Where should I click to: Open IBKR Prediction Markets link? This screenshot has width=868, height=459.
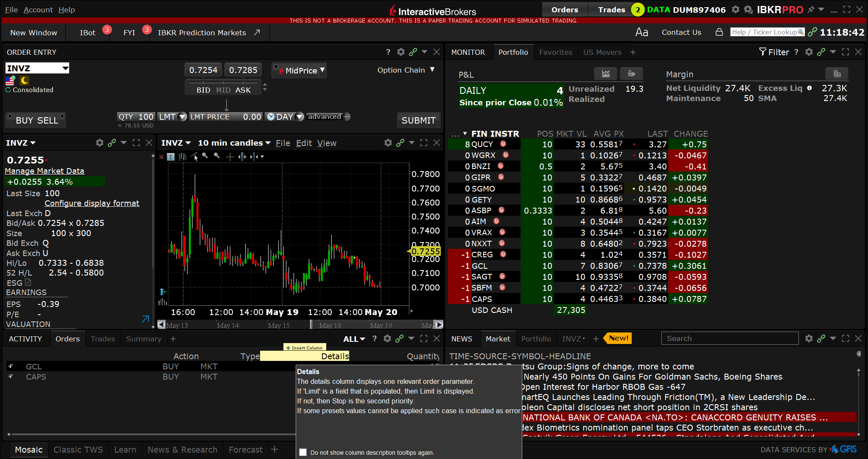pyautogui.click(x=209, y=33)
